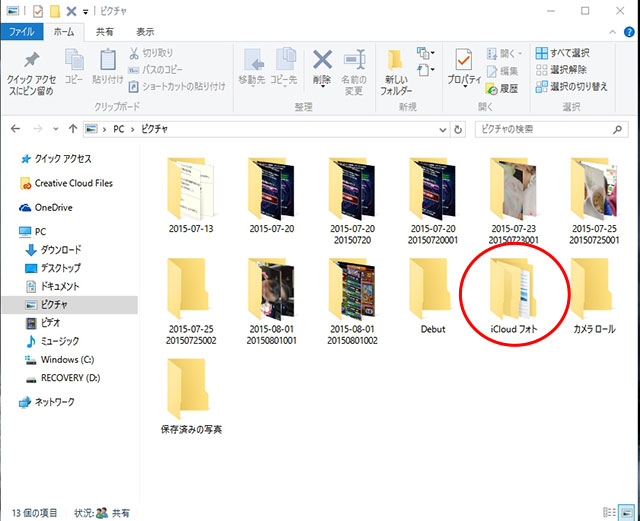Screen dimensions: 640x521
Task: Open the Easy access dropdown icon
Action: [425, 70]
